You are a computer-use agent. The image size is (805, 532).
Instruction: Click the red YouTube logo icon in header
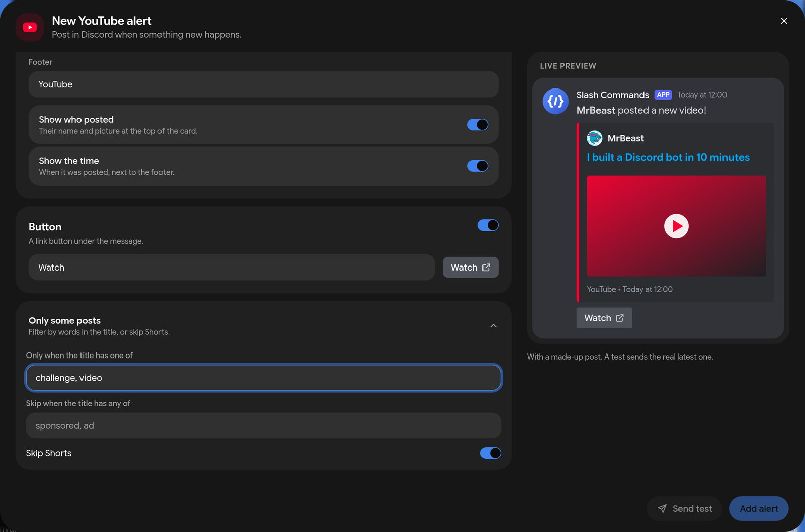coord(30,27)
